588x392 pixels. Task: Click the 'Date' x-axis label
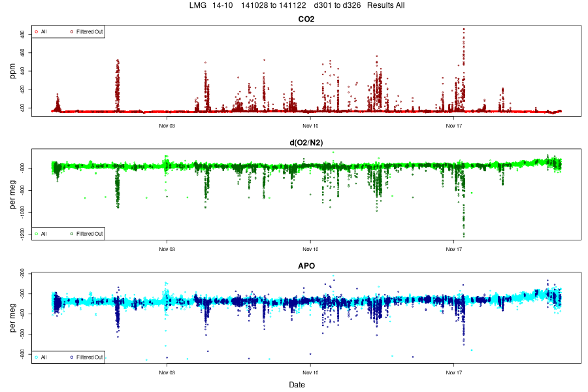(297, 385)
